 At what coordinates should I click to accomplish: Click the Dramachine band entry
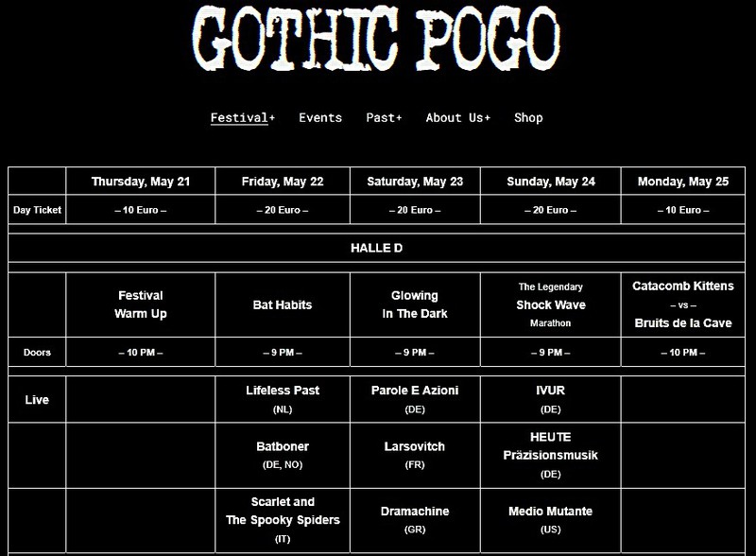click(x=415, y=512)
